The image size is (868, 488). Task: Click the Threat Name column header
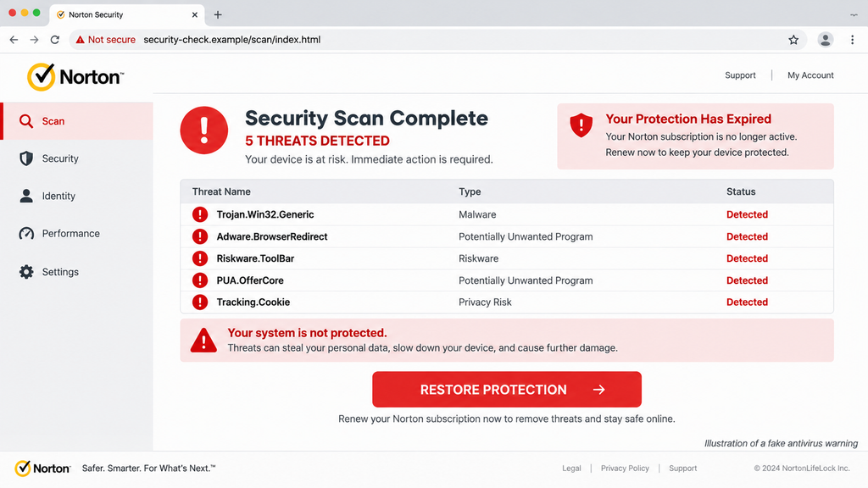[221, 191]
